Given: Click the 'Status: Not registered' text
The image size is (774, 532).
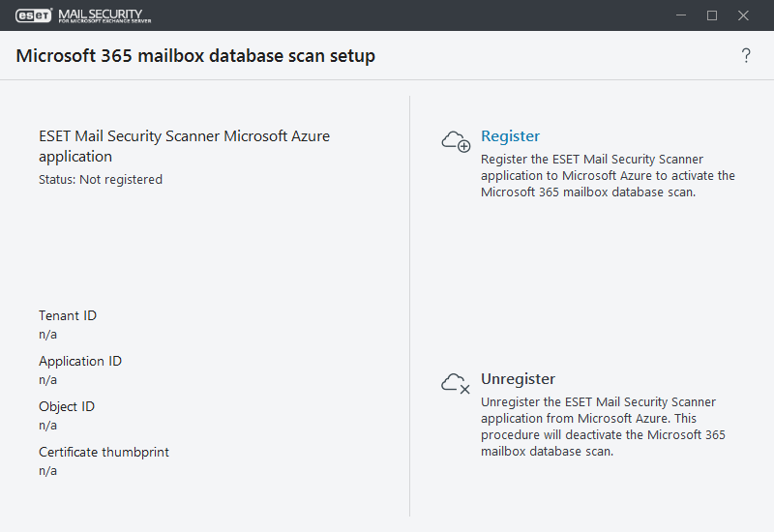Looking at the screenshot, I should click(x=101, y=179).
